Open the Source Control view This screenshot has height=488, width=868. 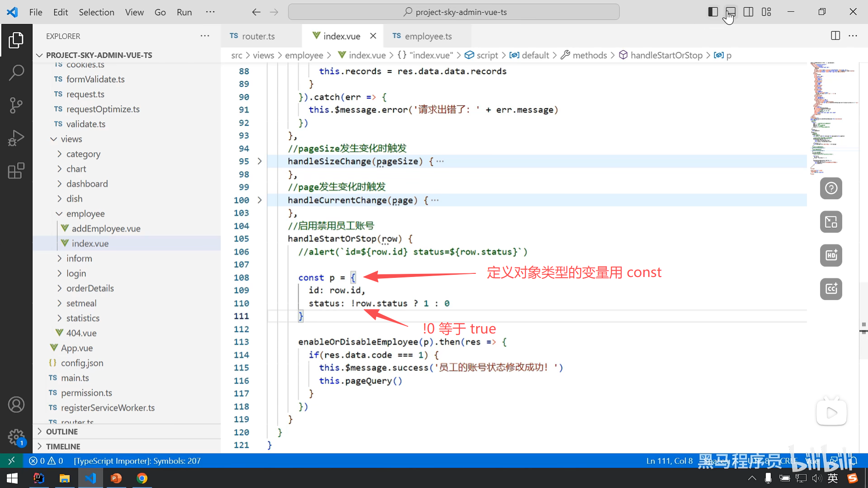[16, 105]
